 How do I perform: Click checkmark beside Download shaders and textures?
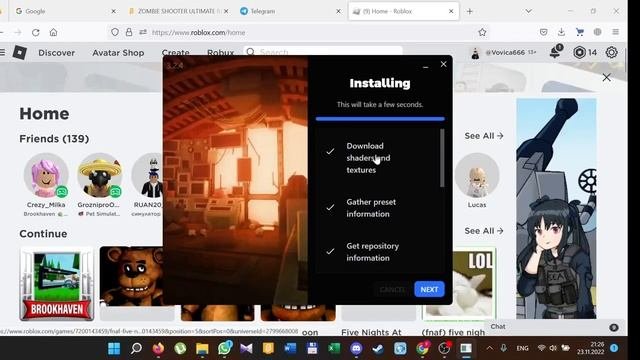coord(330,151)
